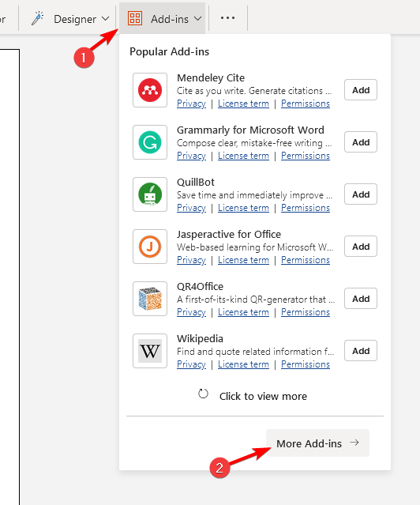
Task: Click the arrow in More Add-ins button
Action: click(x=354, y=443)
